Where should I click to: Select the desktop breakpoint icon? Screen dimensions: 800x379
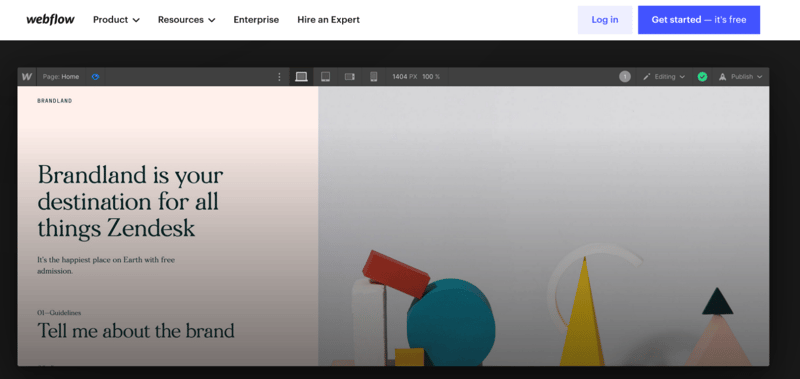[x=302, y=77]
